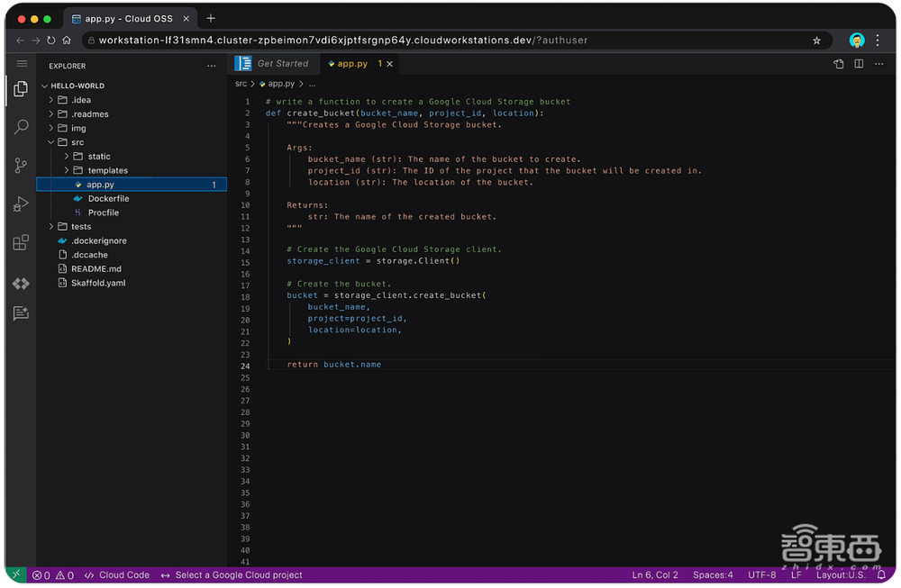Click the split editor icon

859,64
